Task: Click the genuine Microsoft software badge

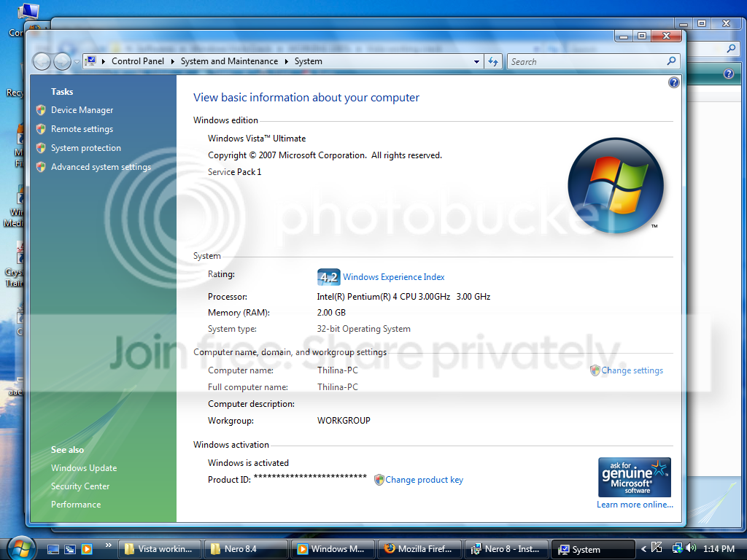Action: click(x=635, y=477)
